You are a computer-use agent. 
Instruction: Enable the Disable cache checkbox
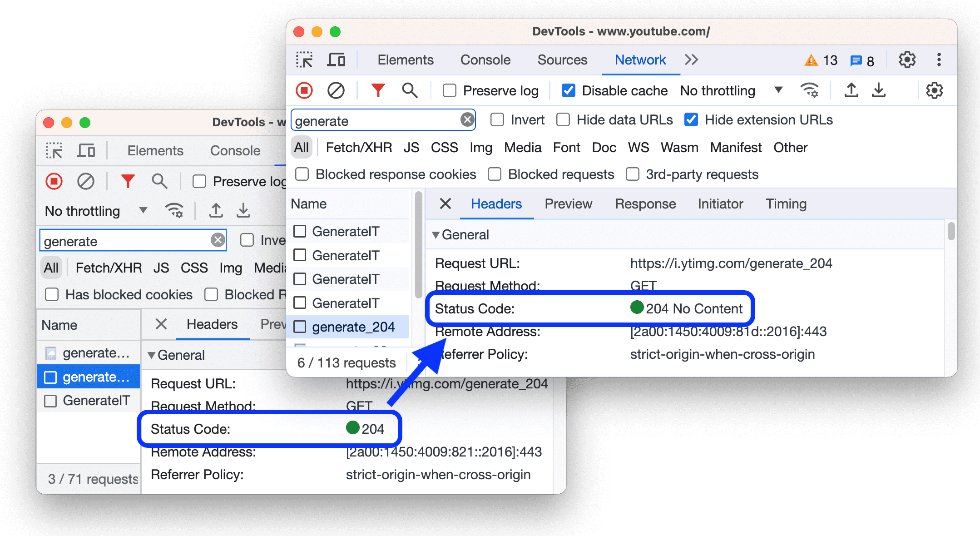568,92
